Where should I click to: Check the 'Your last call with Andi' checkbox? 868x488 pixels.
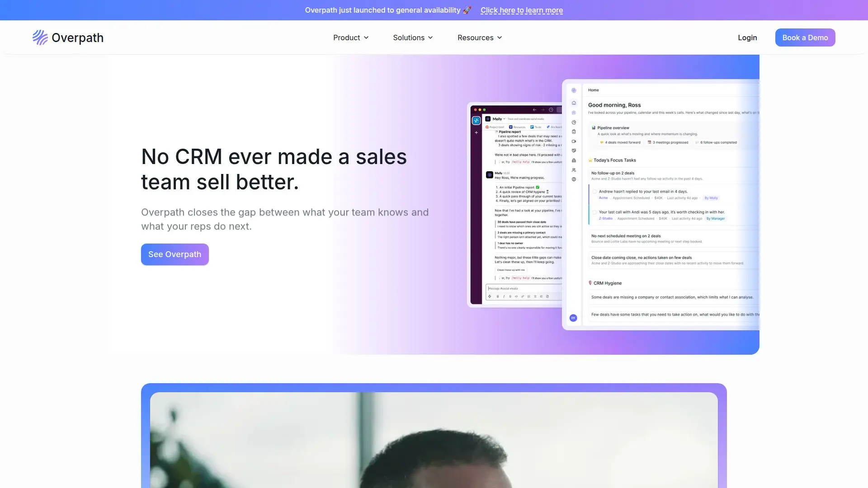click(594, 212)
